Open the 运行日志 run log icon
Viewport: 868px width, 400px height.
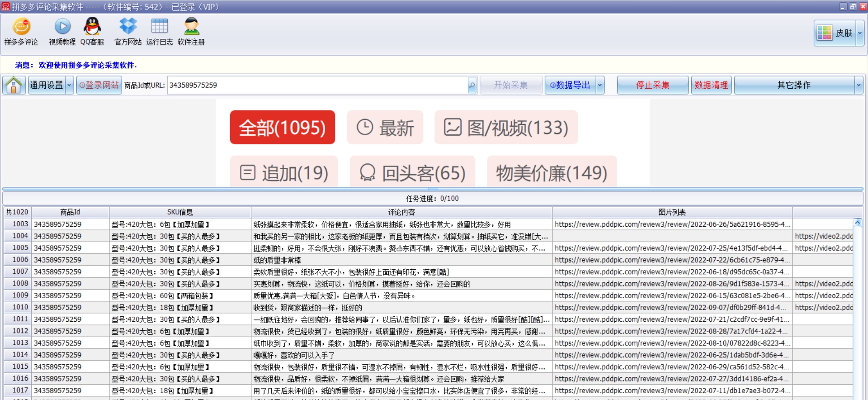click(160, 32)
